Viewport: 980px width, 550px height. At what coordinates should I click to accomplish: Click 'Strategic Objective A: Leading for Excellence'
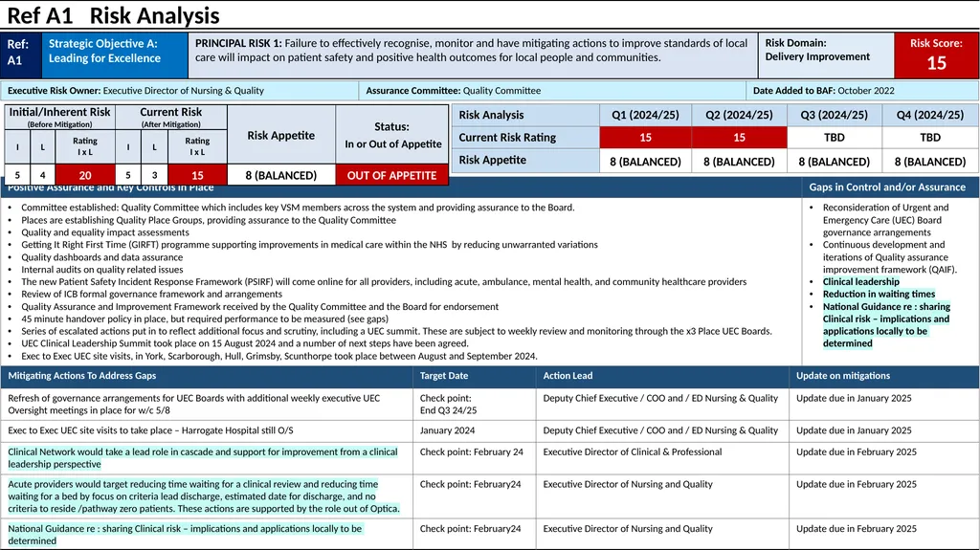[115, 55]
